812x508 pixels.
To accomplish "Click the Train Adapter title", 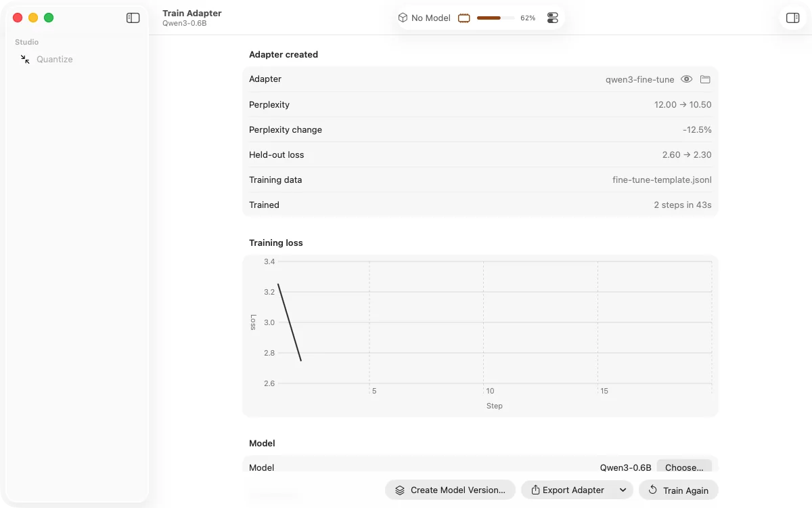I will 192,13.
